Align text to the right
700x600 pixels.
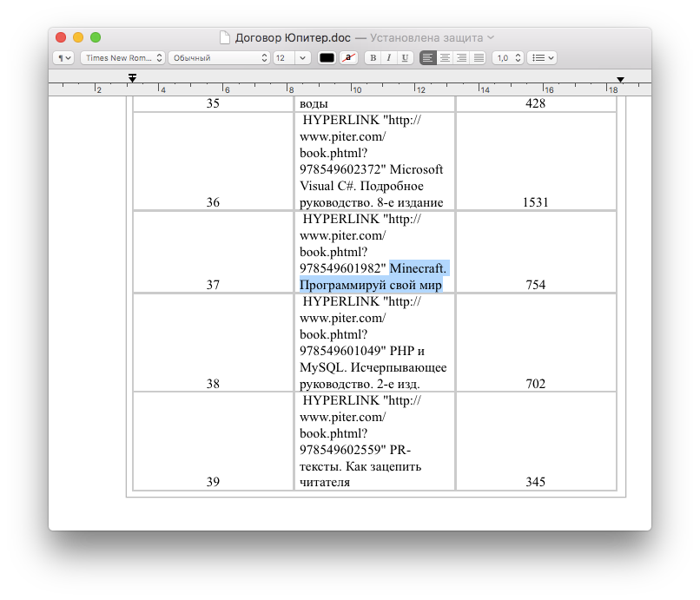click(x=461, y=58)
